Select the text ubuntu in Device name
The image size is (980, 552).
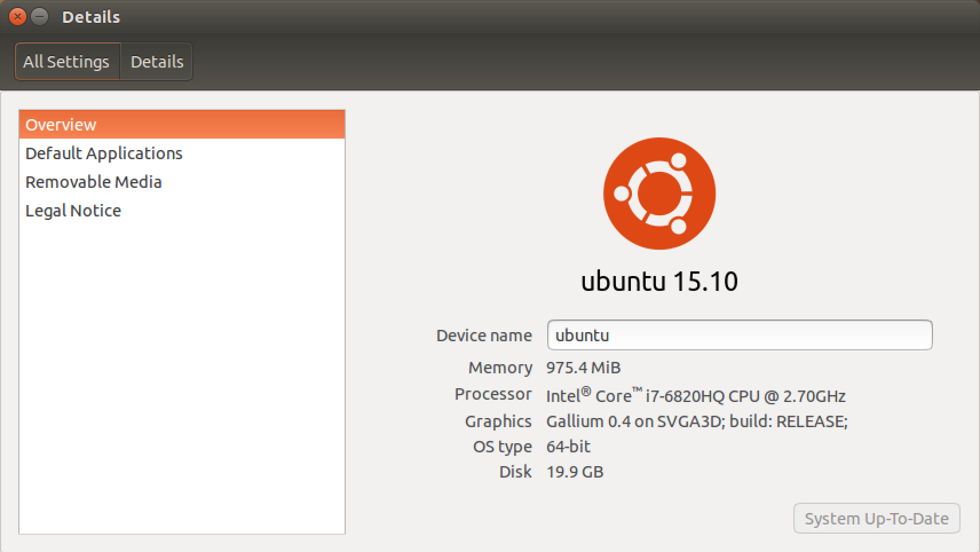(x=582, y=335)
